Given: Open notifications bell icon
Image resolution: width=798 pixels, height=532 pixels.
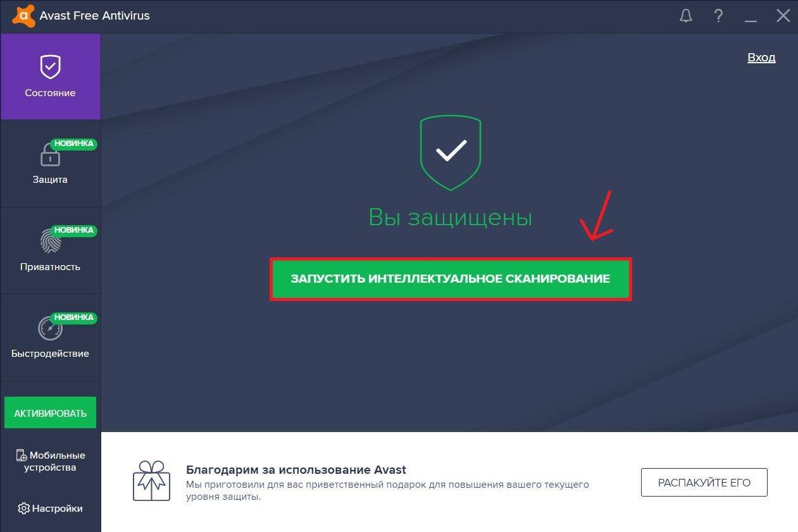Looking at the screenshot, I should pos(686,16).
